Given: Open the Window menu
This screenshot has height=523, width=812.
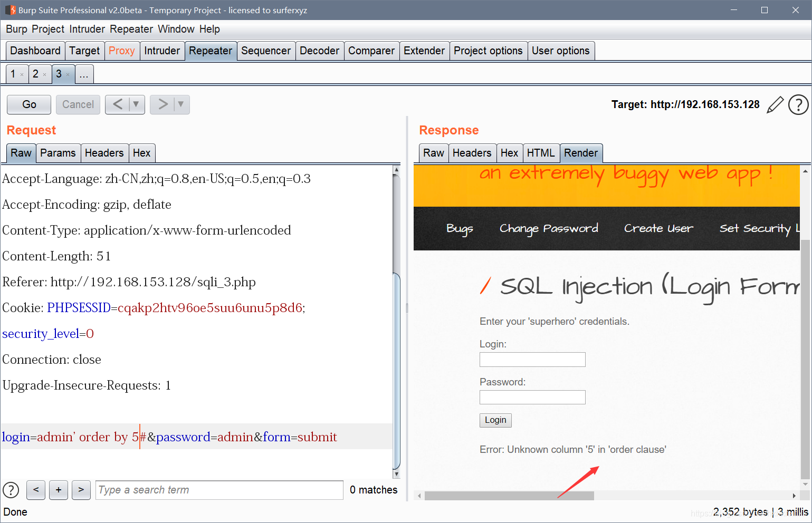Looking at the screenshot, I should (x=176, y=29).
